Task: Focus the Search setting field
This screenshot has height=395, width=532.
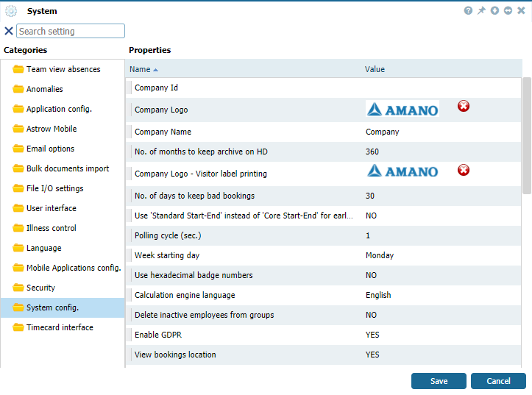Action: pos(71,31)
